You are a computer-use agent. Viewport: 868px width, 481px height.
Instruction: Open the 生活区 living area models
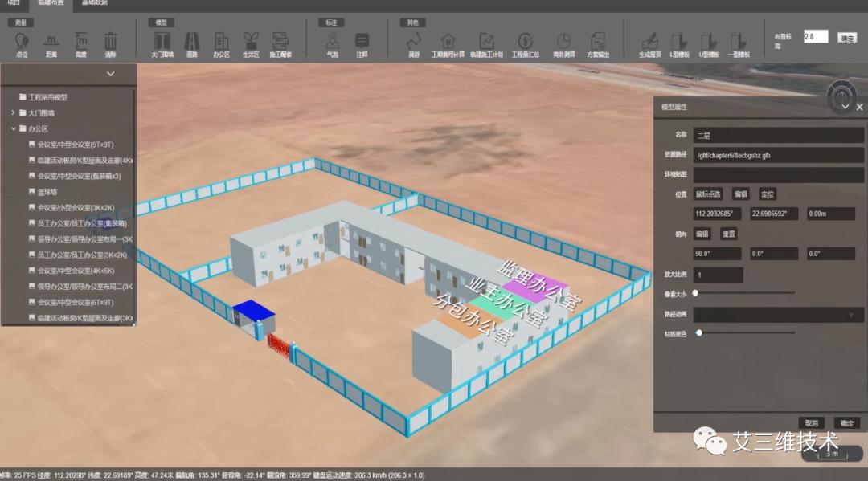(251, 41)
